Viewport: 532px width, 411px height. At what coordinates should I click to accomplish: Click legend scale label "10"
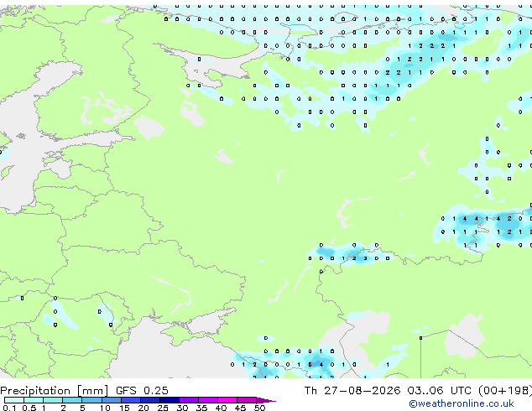[x=105, y=408]
